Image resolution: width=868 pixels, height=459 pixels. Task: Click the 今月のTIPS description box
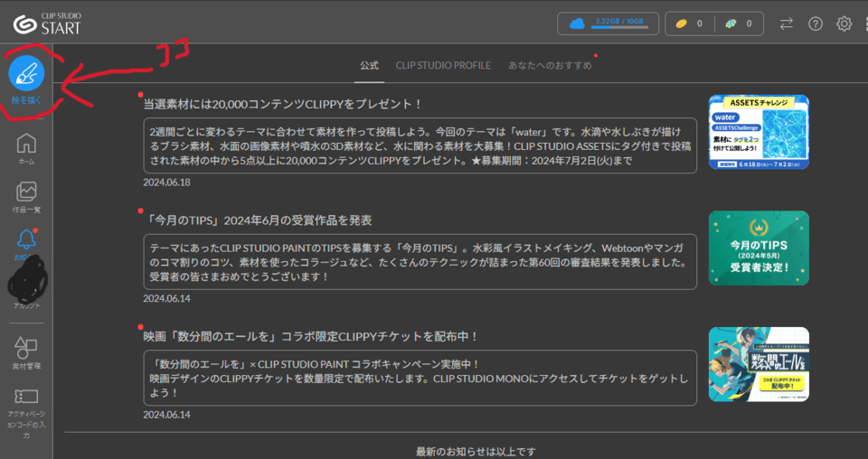tap(420, 261)
